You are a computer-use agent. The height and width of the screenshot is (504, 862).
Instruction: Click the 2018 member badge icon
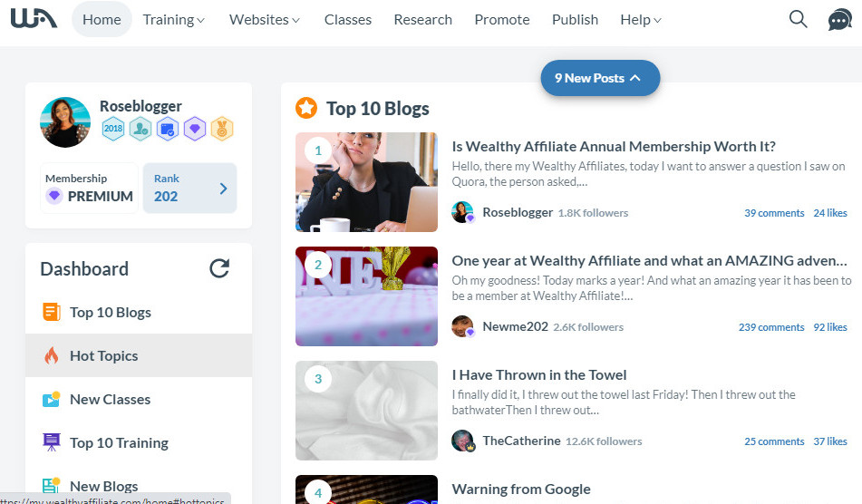coord(113,129)
